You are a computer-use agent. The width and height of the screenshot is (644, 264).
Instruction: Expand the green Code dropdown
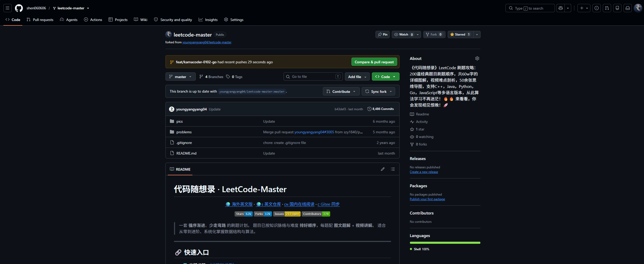pyautogui.click(x=386, y=77)
